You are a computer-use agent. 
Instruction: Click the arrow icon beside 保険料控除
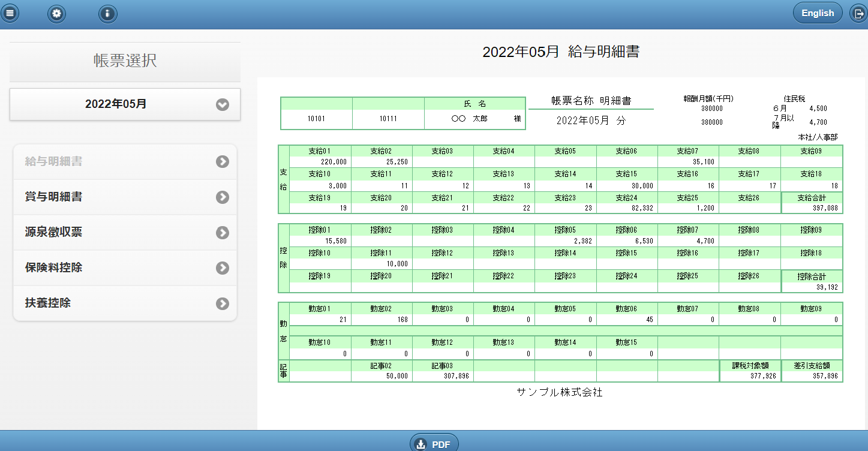(223, 267)
